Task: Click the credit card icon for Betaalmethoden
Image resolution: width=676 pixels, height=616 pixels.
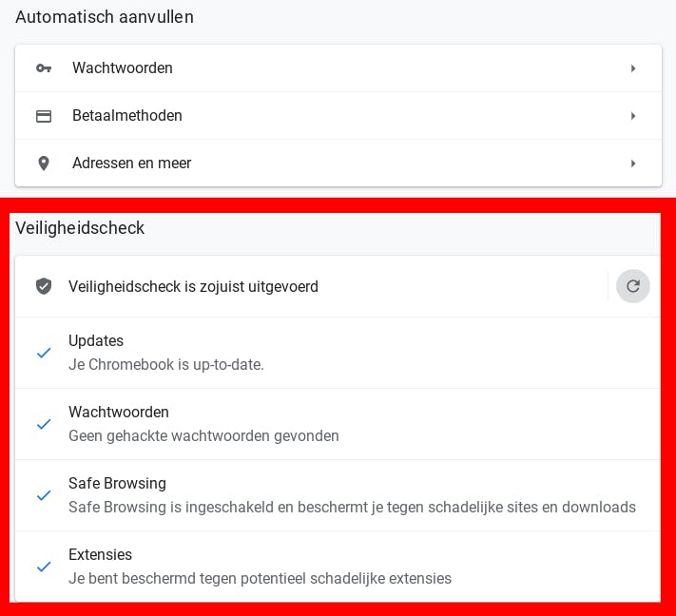Action: point(44,116)
